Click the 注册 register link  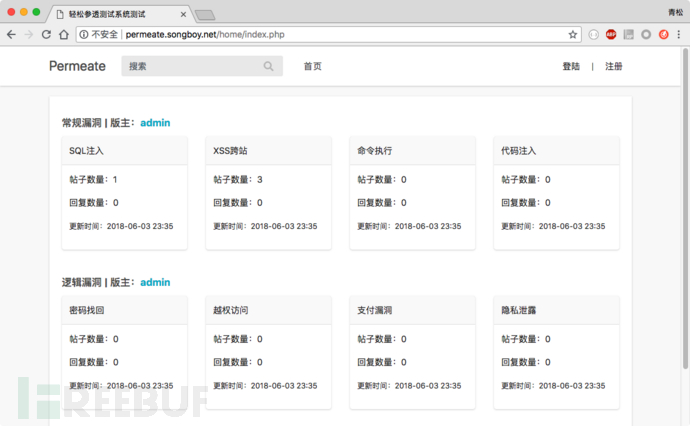[614, 67]
